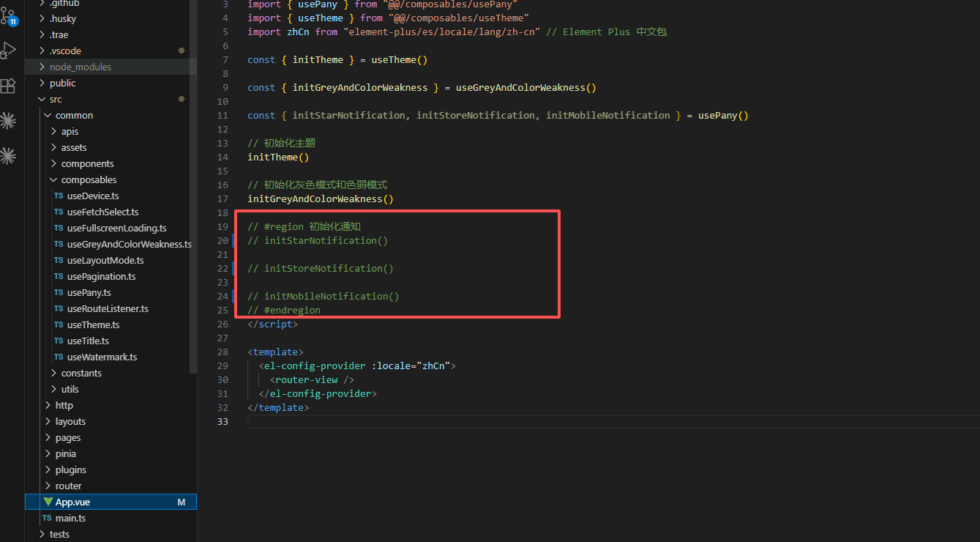Expand the apis folder chevron
The image size is (980, 542).
pyautogui.click(x=53, y=131)
